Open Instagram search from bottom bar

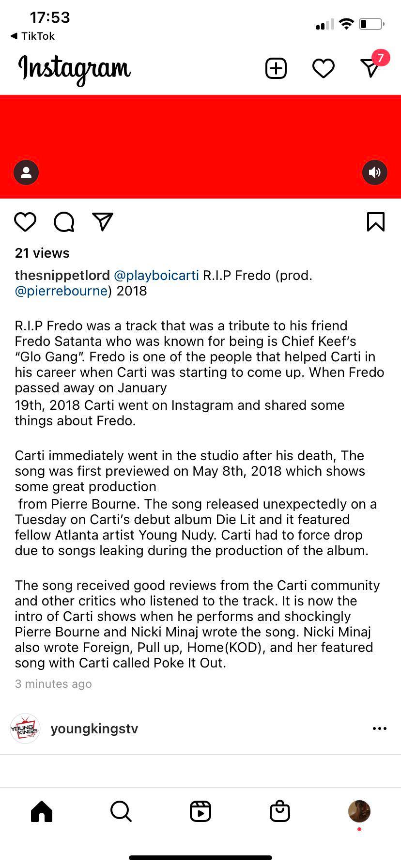tap(120, 811)
